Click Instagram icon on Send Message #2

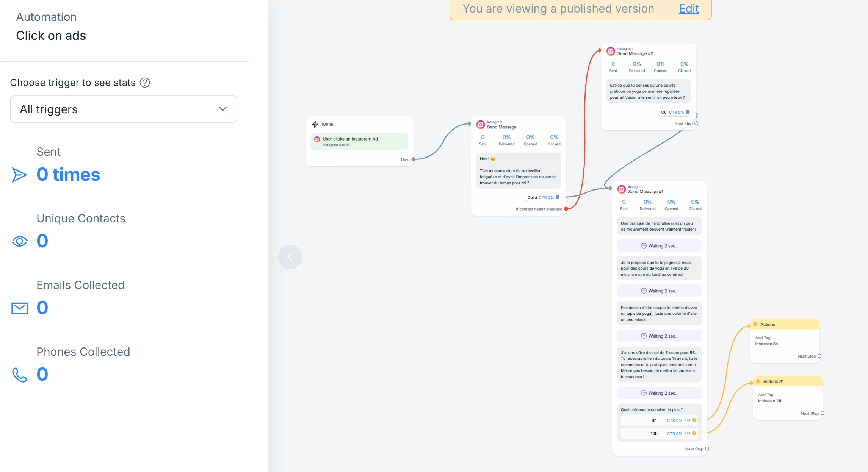pyautogui.click(x=611, y=51)
